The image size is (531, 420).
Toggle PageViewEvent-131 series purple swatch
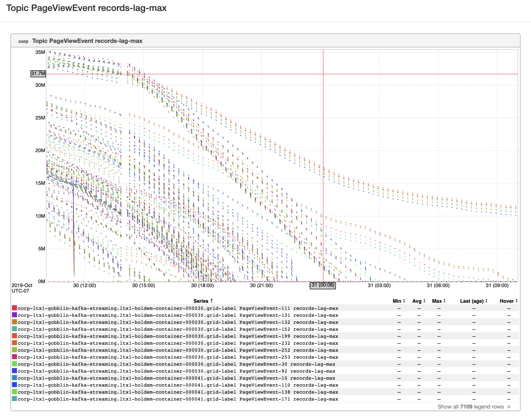14,315
